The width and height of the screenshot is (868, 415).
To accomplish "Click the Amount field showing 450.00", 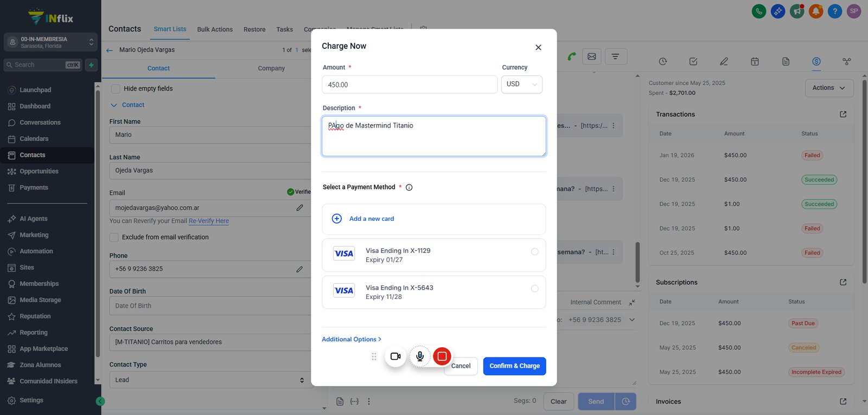I will [410, 85].
